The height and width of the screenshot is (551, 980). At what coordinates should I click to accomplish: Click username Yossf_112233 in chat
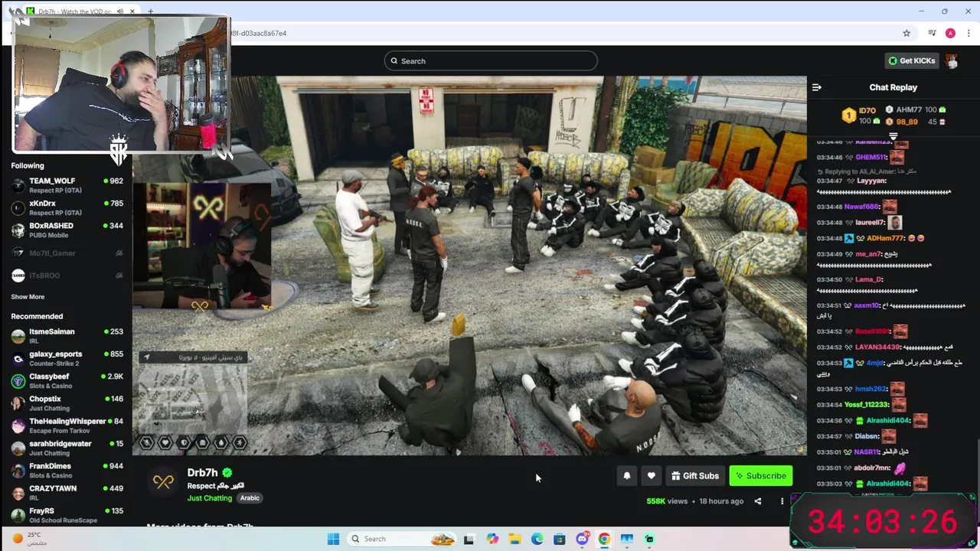pos(867,405)
